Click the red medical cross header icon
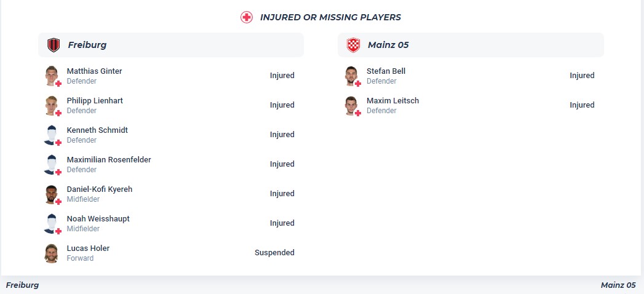This screenshot has width=644, height=294. [x=247, y=17]
